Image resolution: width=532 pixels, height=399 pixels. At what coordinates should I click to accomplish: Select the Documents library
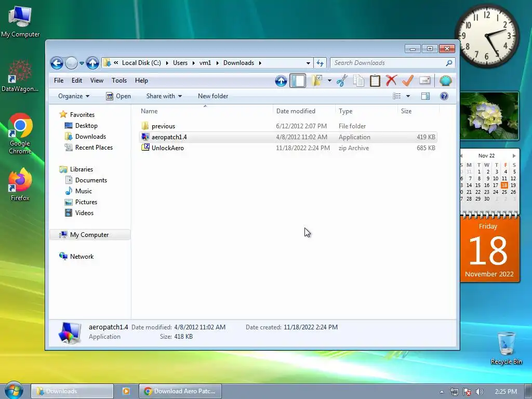[86, 180]
